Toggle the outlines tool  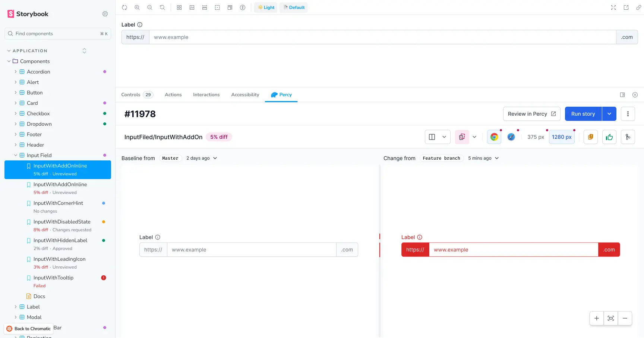pos(217,7)
